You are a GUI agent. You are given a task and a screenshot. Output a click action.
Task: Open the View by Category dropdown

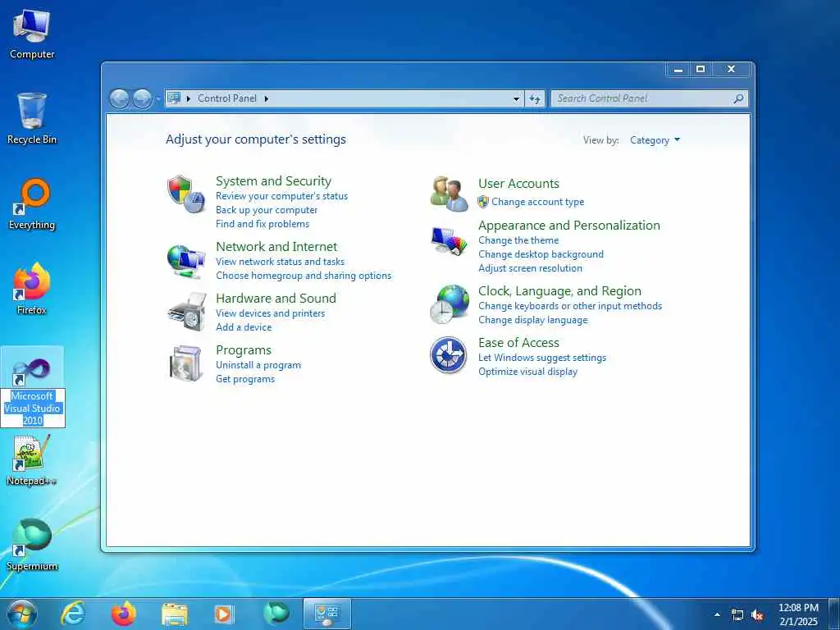point(655,140)
